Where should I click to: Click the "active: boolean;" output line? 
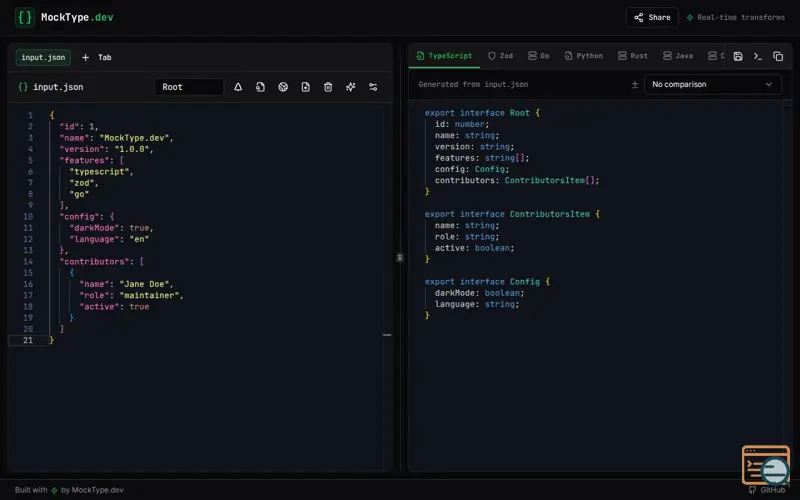point(474,247)
